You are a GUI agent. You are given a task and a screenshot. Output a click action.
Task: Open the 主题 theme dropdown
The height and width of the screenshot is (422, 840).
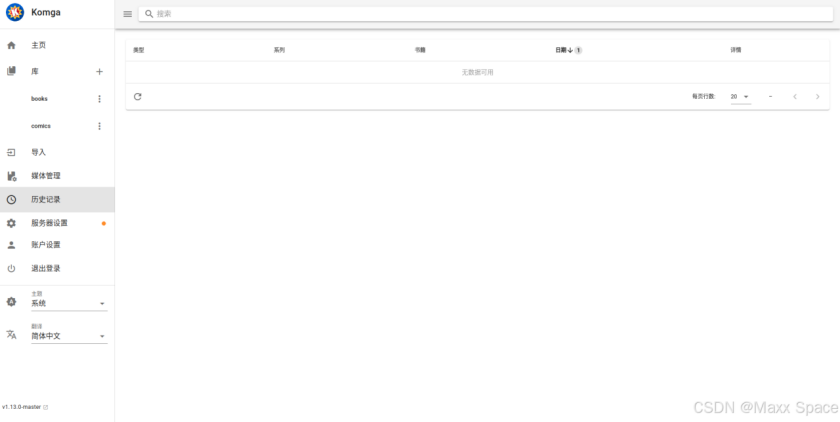coord(69,300)
